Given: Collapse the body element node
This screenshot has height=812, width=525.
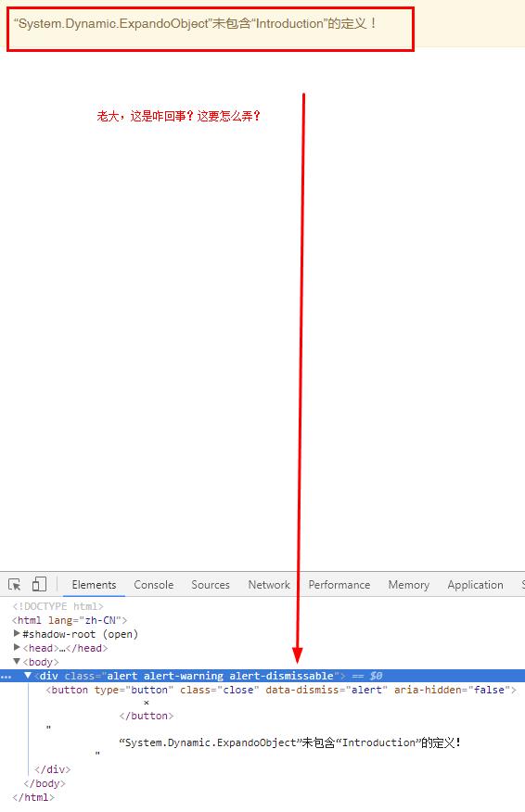Looking at the screenshot, I should coord(17,661).
